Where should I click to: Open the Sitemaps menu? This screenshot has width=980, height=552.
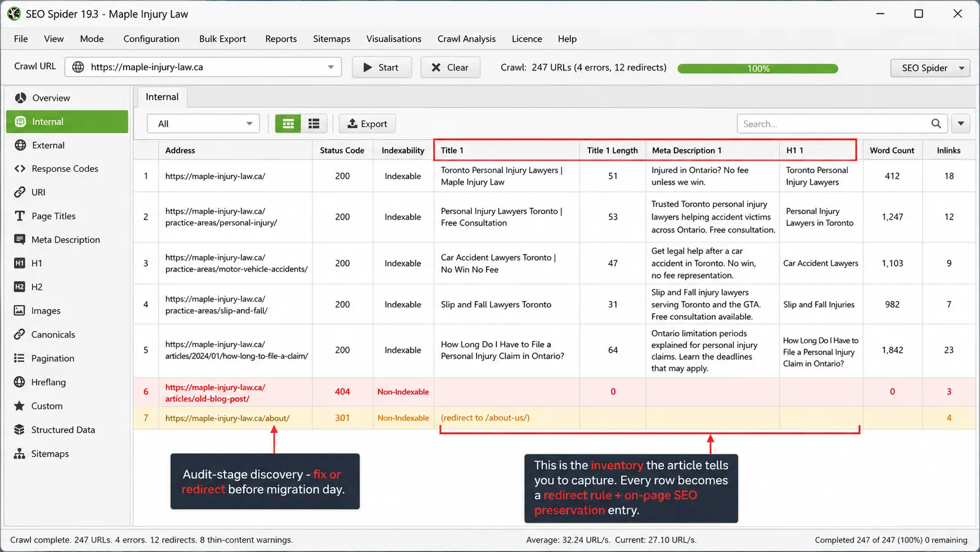[332, 39]
